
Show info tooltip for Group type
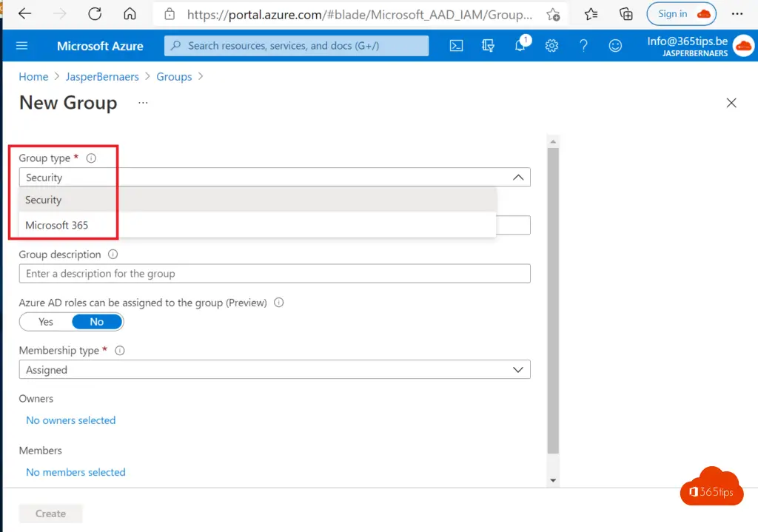91,158
